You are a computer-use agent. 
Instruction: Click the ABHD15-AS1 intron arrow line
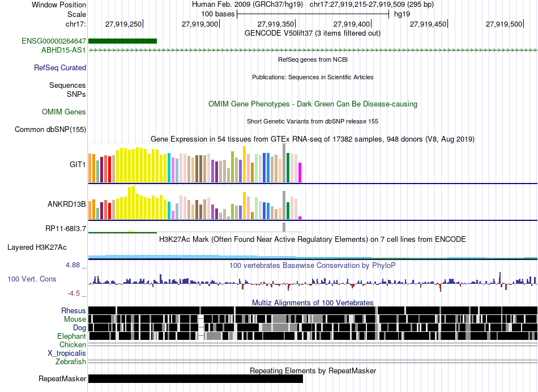[x=313, y=50]
